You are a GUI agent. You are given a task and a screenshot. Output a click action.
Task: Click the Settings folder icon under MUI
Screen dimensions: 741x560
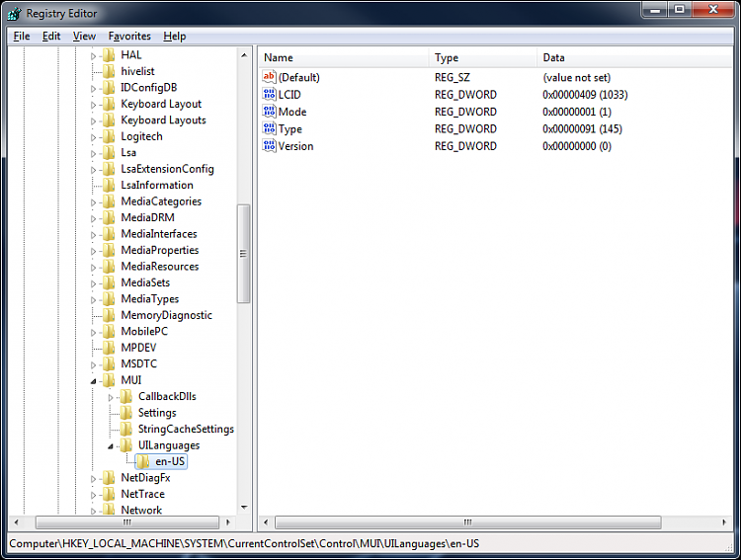126,413
